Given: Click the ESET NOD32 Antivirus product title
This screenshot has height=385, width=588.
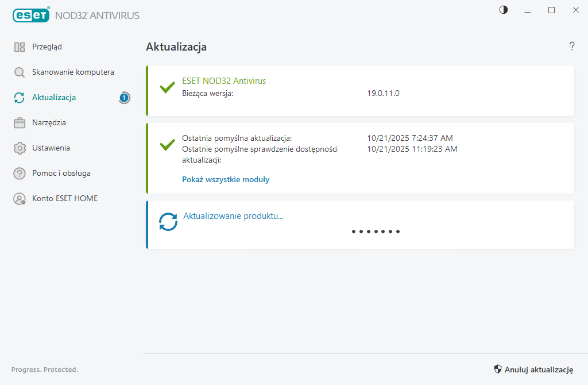Looking at the screenshot, I should [x=224, y=81].
